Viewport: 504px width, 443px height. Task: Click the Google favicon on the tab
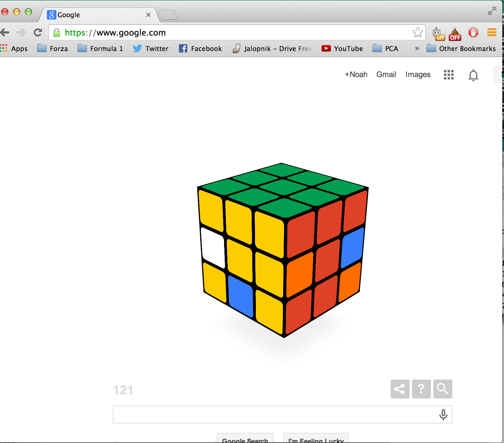point(52,15)
